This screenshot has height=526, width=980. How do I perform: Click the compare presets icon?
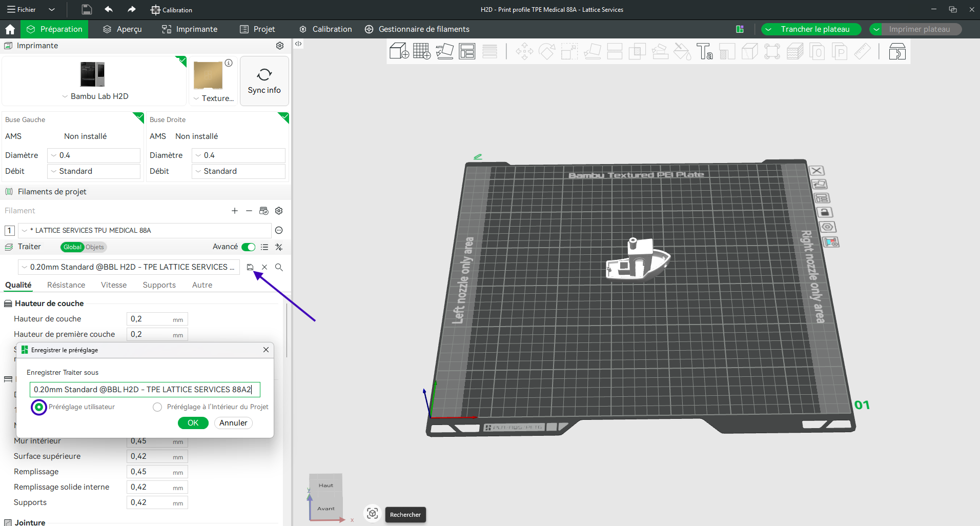coord(279,247)
